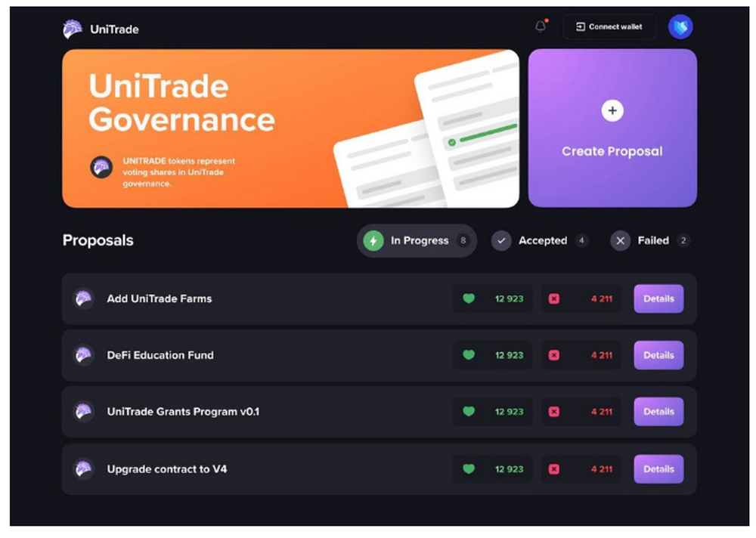
Task: Click the user avatar in the top-right corner
Action: point(680,26)
